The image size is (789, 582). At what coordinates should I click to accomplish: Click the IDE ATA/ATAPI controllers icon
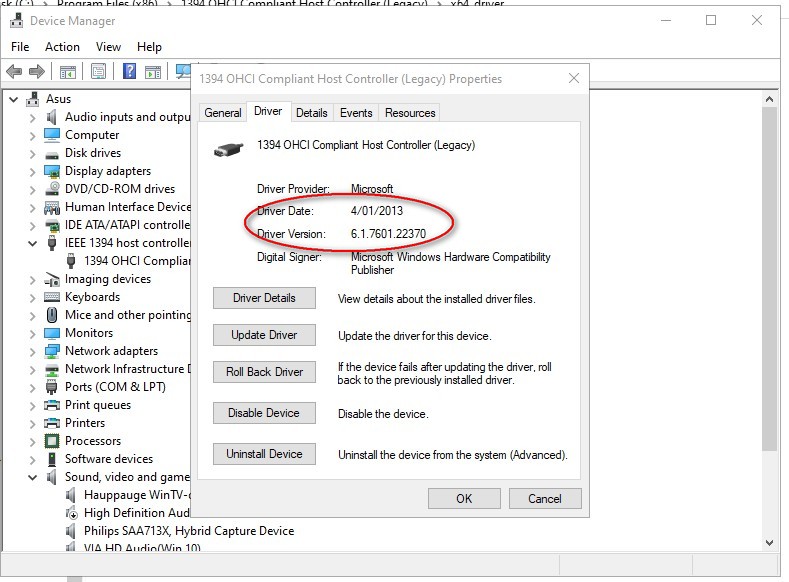(52, 225)
